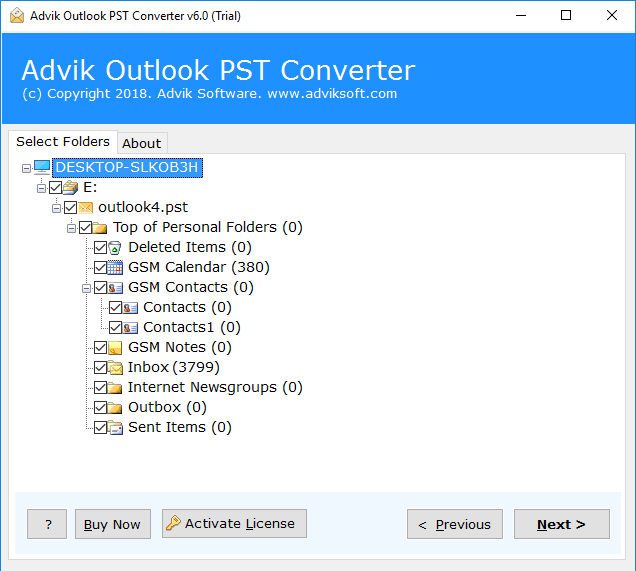This screenshot has width=636, height=571.
Task: Select the DESKTOP-SLKOB3H tree label
Action: pos(127,167)
